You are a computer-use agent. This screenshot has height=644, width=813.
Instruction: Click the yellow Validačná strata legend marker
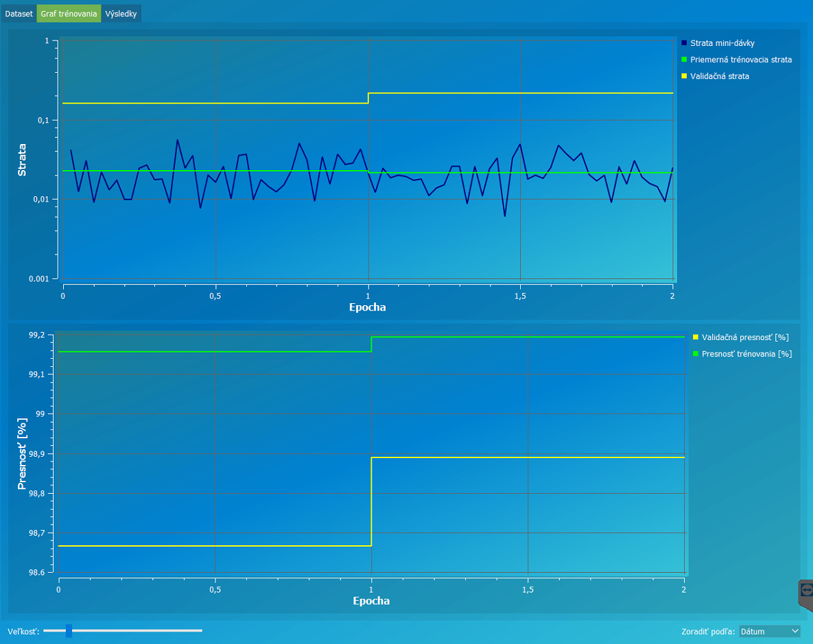[684, 76]
